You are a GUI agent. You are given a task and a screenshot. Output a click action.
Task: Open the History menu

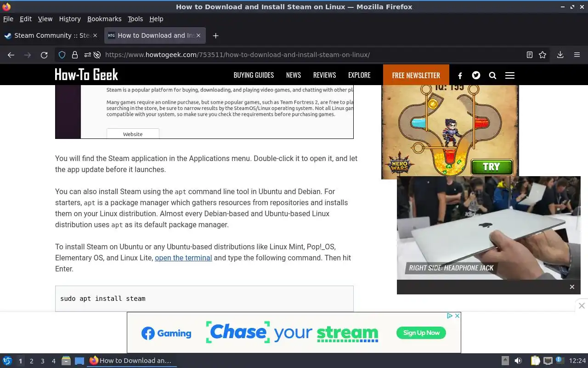pyautogui.click(x=70, y=19)
